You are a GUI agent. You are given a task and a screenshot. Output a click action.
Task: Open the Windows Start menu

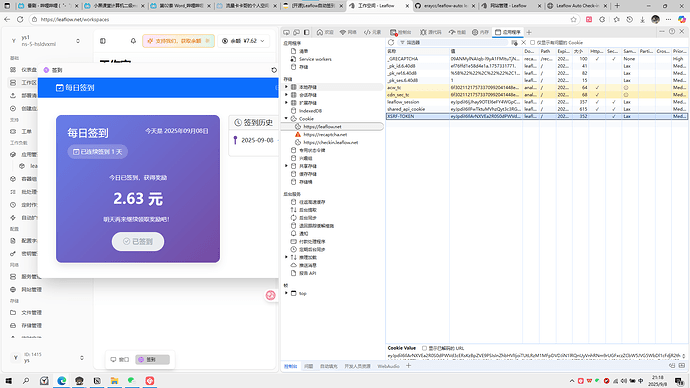8,381
